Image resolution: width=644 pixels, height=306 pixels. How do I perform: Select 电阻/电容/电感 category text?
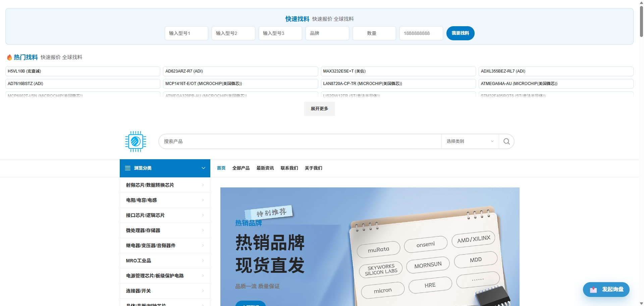pos(141,200)
